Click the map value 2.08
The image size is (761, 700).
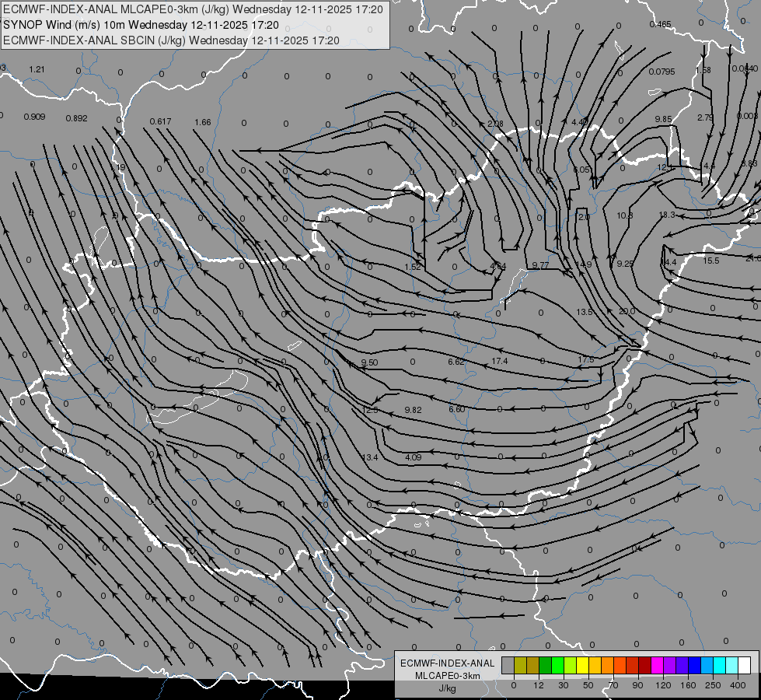495,124
